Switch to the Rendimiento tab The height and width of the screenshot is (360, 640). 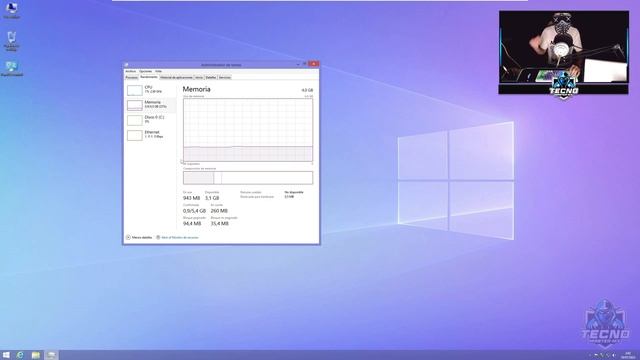[x=149, y=77]
